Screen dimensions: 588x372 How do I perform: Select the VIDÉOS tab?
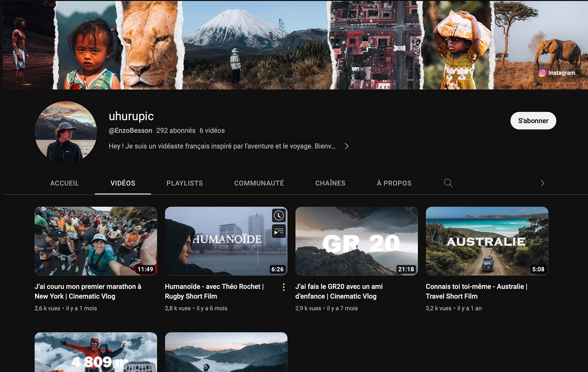coord(123,183)
